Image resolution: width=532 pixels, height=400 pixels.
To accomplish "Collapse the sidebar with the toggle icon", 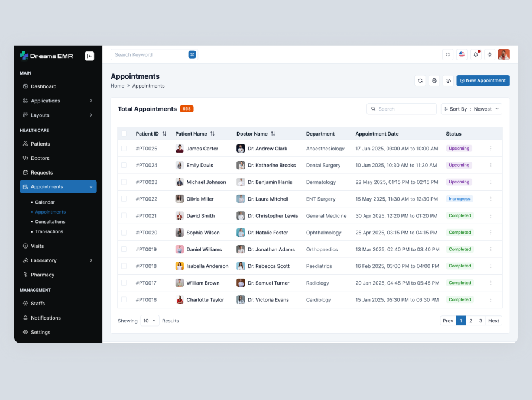I will 89,56.
